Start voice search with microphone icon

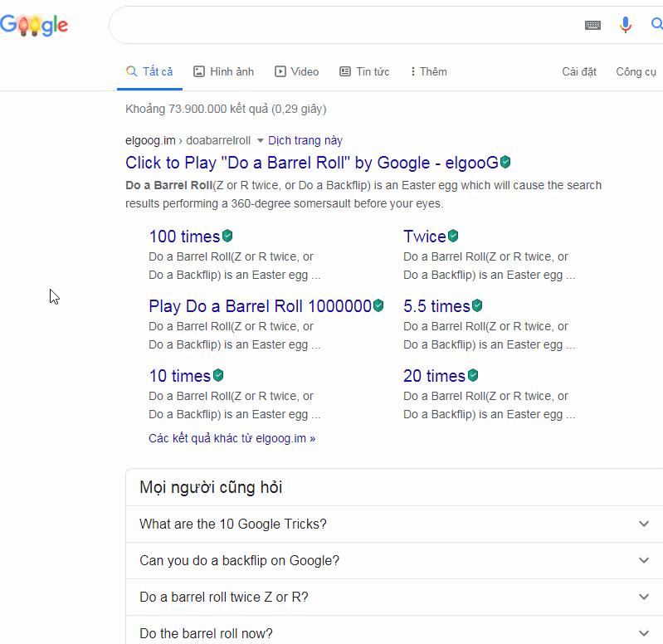coord(626,25)
